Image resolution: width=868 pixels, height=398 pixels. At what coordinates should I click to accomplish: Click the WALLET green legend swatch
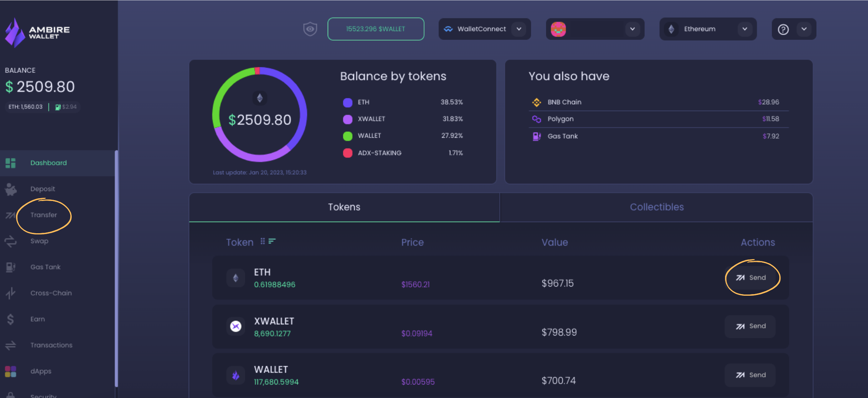coord(348,136)
